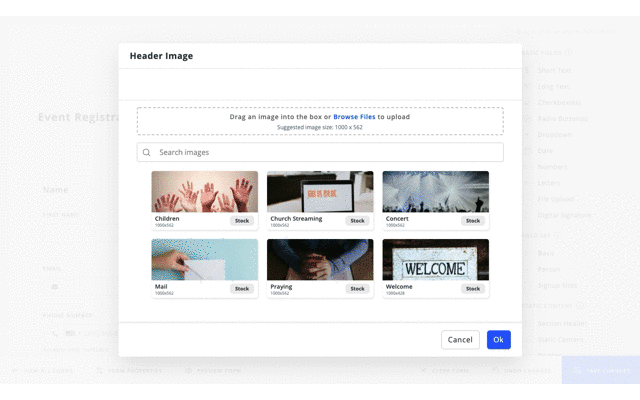Click the Church Streaming caption text

pyautogui.click(x=296, y=218)
